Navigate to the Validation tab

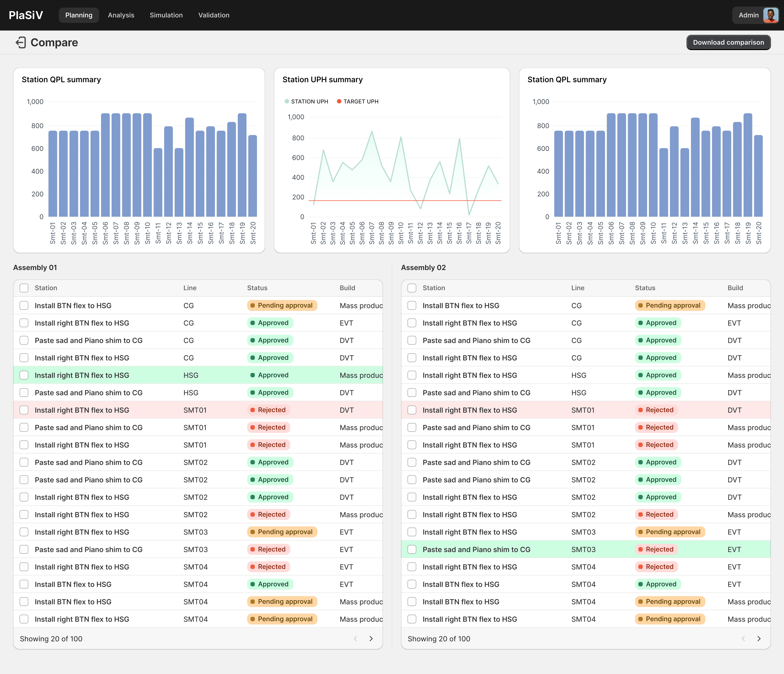214,15
